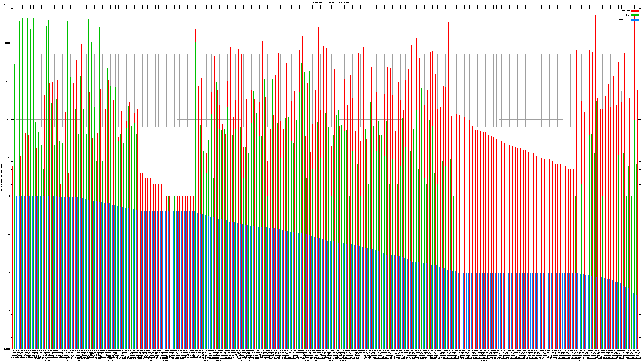Click the "6 hops" x-axis label

pos(149,360)
